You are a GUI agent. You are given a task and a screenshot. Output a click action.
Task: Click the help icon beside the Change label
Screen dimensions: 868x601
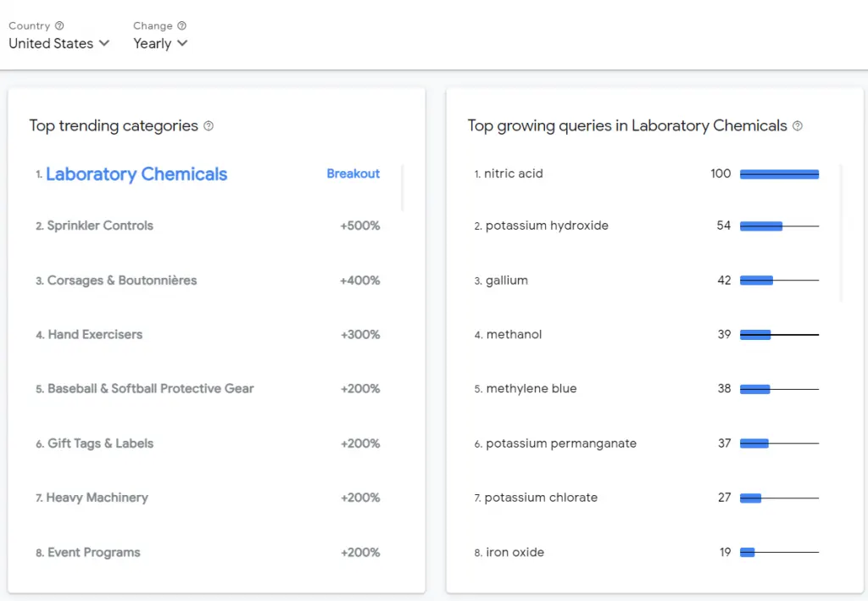click(x=183, y=25)
